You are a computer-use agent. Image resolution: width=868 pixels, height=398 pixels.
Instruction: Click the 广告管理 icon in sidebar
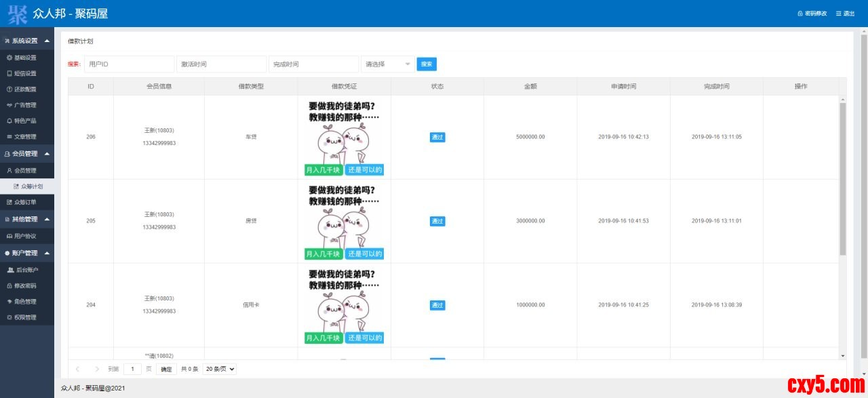(x=9, y=105)
